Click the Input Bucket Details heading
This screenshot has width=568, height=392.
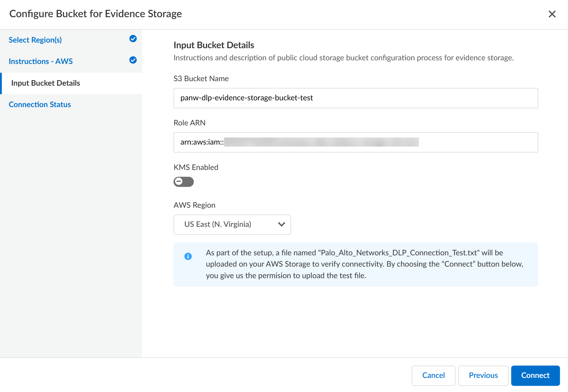pos(214,45)
